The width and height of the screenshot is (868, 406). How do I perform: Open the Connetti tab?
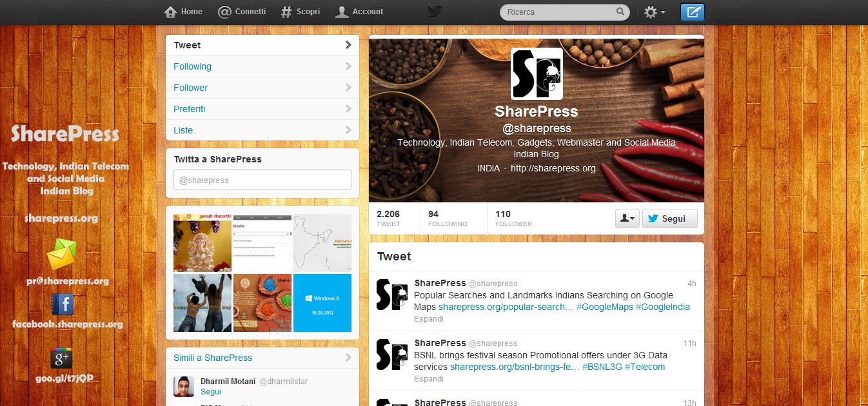tap(242, 12)
